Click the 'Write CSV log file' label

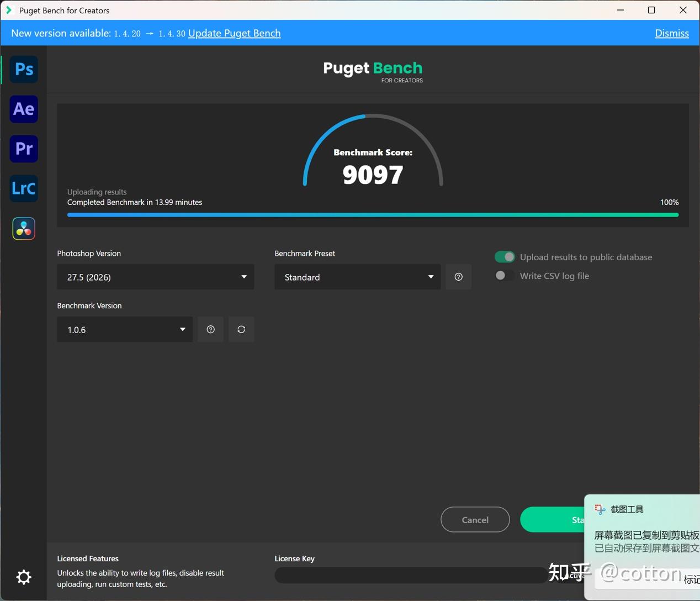tap(554, 276)
